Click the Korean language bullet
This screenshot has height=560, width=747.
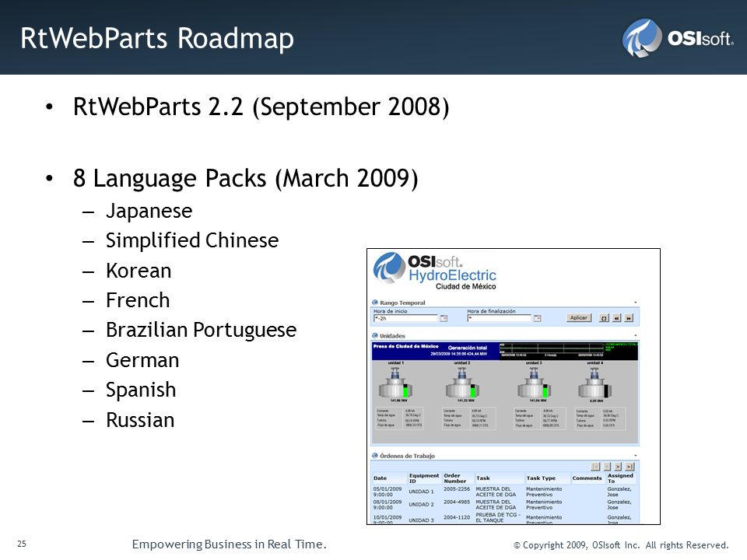point(139,271)
